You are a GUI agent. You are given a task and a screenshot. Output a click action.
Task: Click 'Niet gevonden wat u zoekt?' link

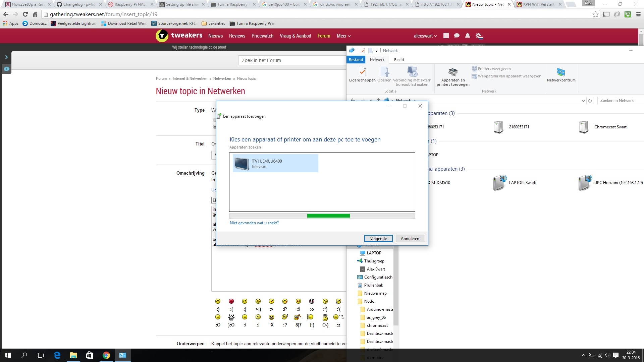[x=254, y=223]
